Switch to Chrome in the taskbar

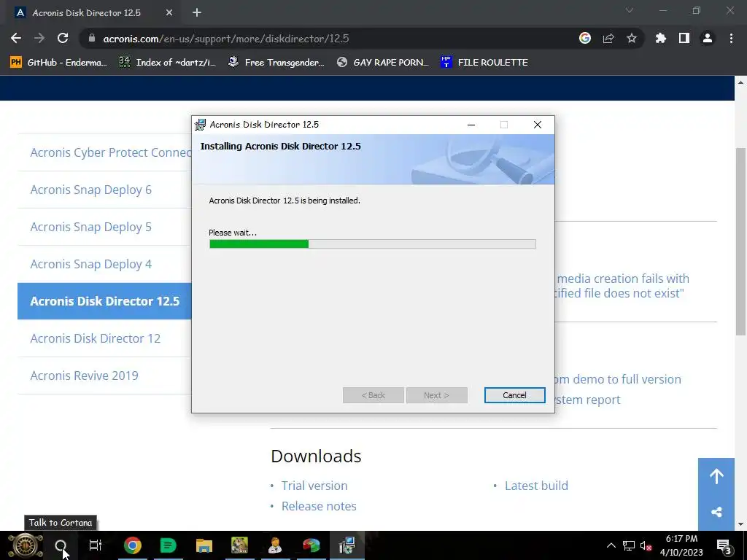point(133,545)
